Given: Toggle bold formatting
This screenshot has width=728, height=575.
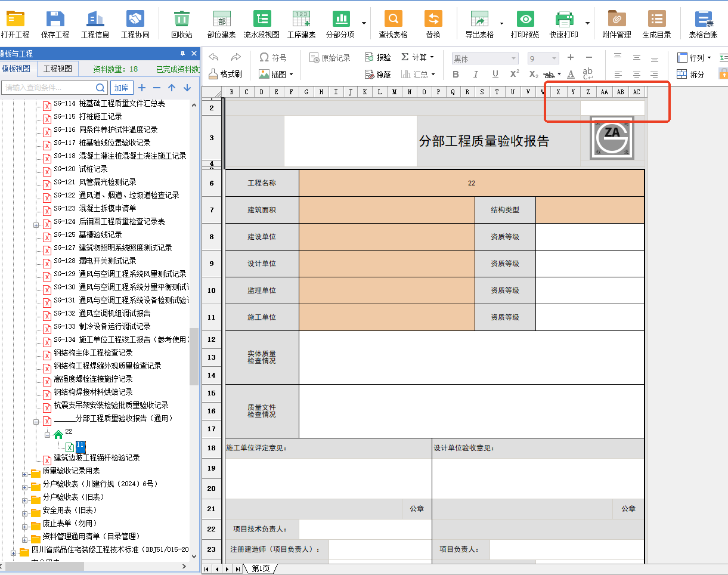Looking at the screenshot, I should (x=455, y=74).
